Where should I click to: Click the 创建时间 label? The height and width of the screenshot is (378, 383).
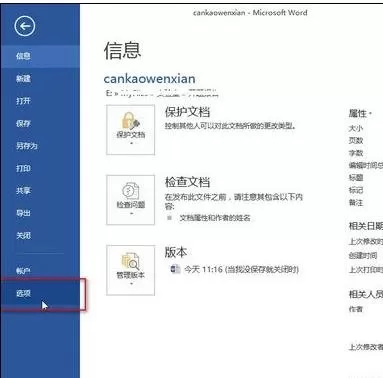point(363,256)
